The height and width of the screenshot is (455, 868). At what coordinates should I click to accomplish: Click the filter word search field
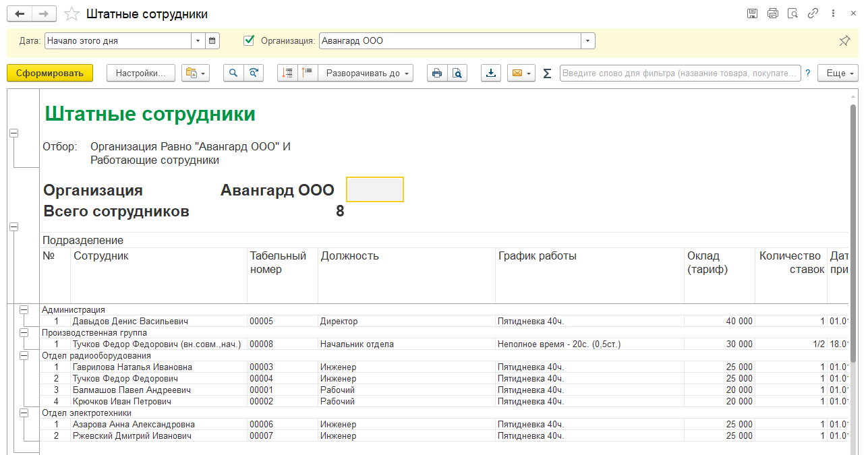680,73
